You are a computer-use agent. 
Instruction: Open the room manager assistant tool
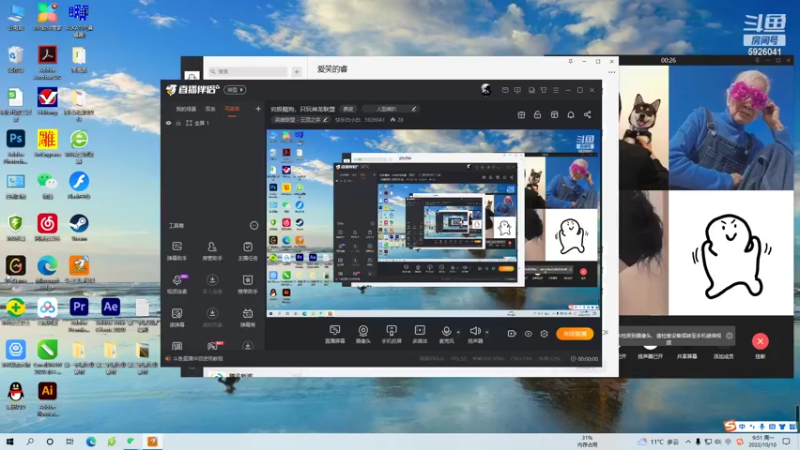pos(212,251)
